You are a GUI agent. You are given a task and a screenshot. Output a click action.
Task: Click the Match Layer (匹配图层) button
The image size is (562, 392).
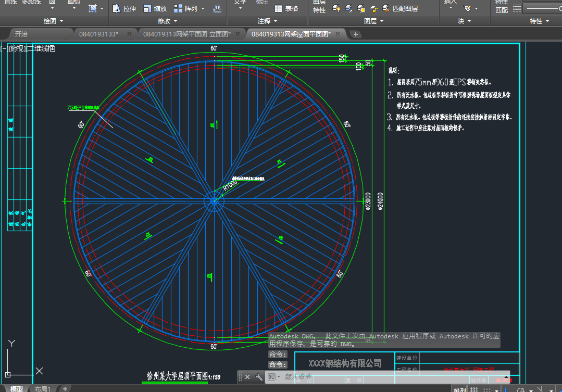point(400,8)
